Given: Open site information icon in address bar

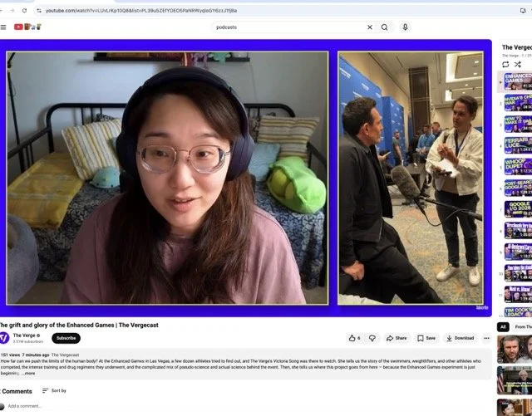Looking at the screenshot, I should [39, 11].
